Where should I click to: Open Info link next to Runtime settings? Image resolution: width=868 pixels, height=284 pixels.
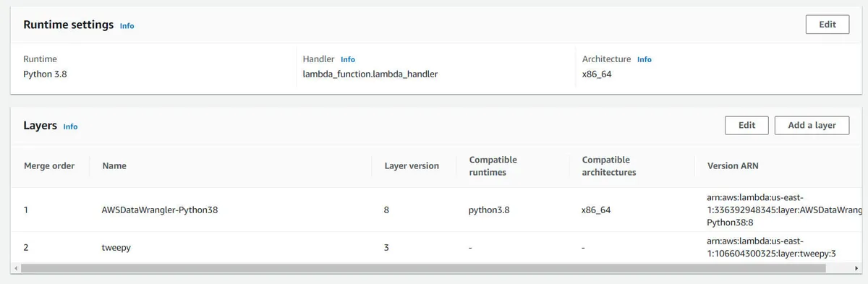click(x=127, y=25)
